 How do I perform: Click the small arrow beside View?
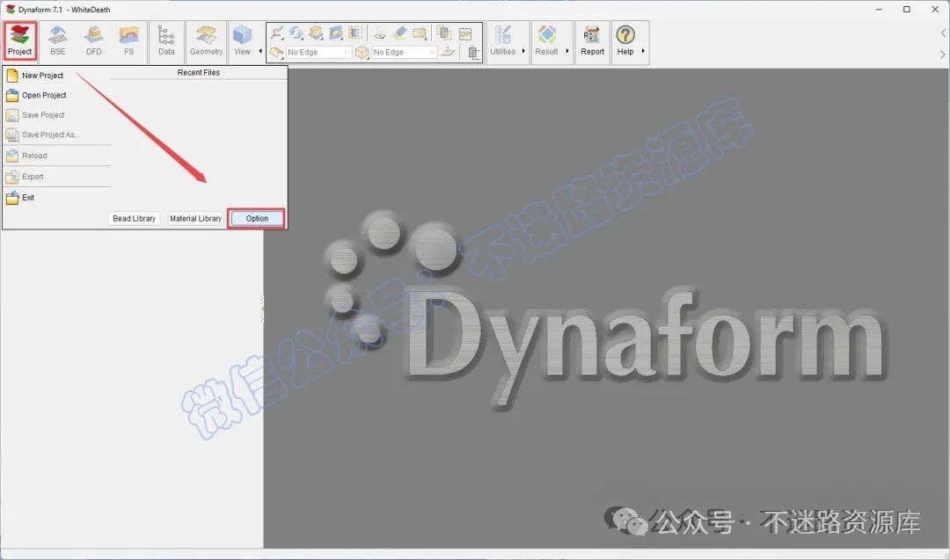tap(260, 51)
